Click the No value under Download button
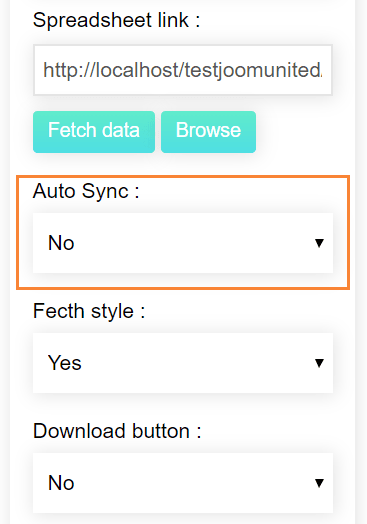The height and width of the screenshot is (524, 367). coord(61,483)
